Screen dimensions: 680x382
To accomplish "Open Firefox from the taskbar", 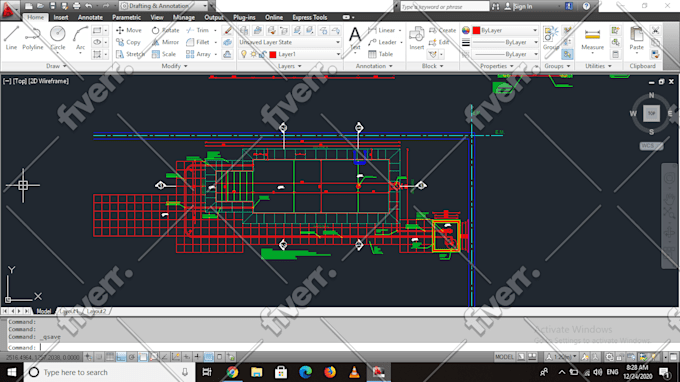I will point(330,372).
